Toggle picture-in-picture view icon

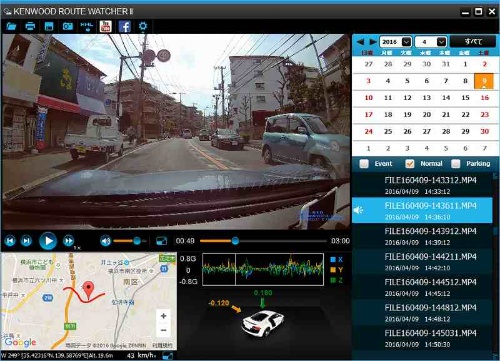pos(161,241)
